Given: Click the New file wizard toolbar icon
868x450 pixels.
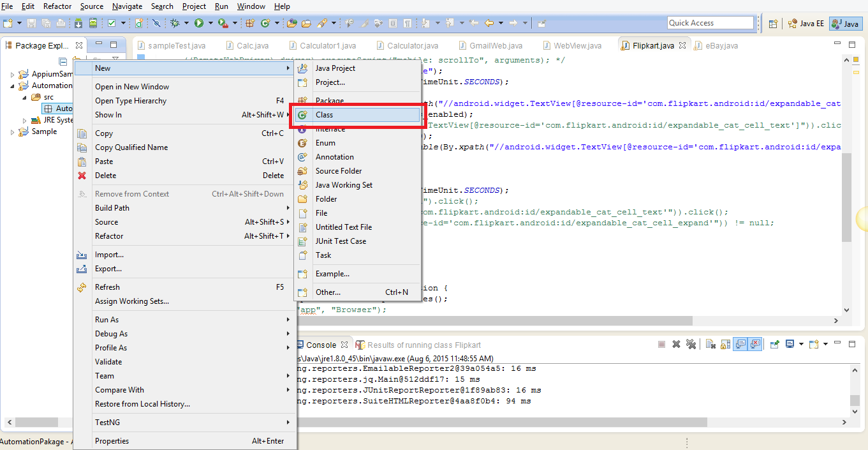Looking at the screenshot, I should point(7,23).
